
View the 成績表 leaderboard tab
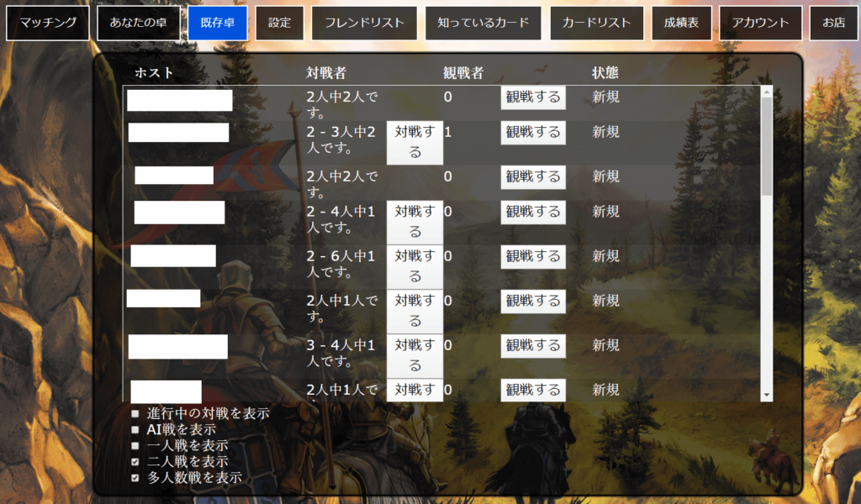tap(680, 23)
